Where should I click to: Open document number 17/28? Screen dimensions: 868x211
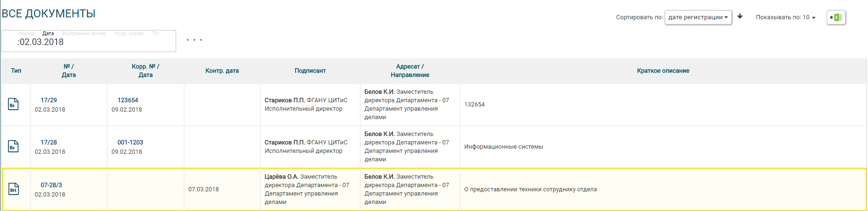coord(49,142)
